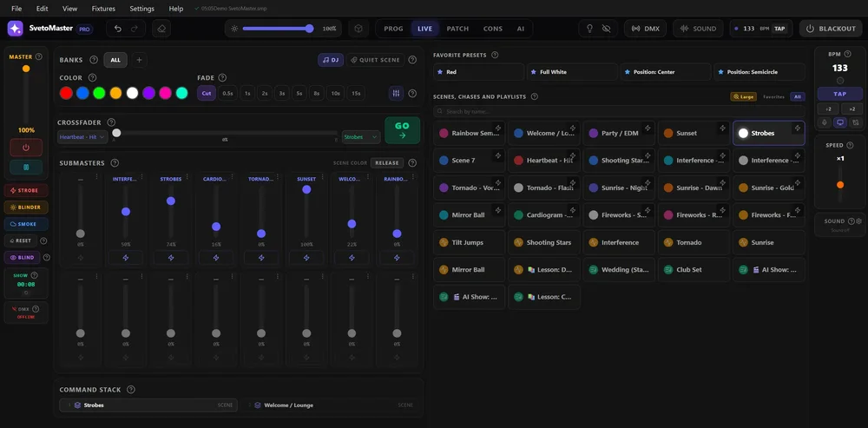The width and height of the screenshot is (868, 428).
Task: Click the light bulb icon
Action: 590,29
